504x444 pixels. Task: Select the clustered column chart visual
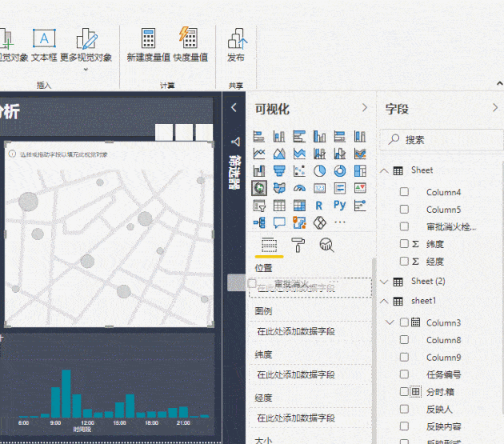(x=319, y=137)
